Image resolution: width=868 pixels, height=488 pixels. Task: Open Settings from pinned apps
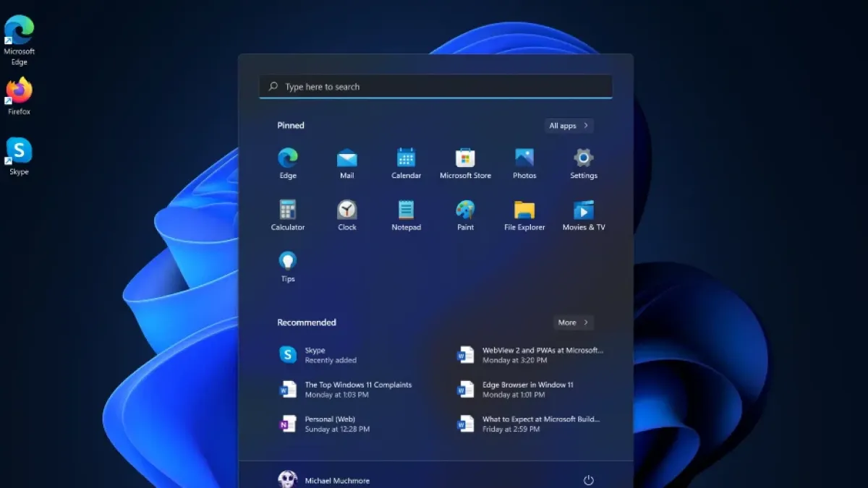tap(584, 163)
